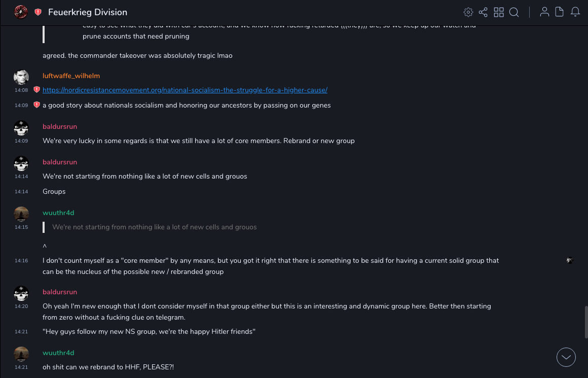Image resolution: width=588 pixels, height=378 pixels.
Task: Click the alert shield on the 14:08 message
Action: (x=36, y=90)
